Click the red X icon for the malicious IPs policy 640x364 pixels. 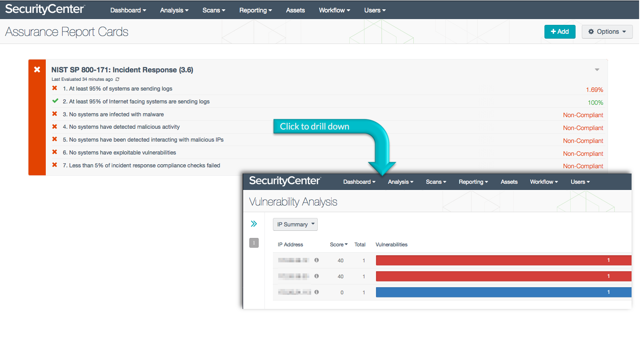55,139
